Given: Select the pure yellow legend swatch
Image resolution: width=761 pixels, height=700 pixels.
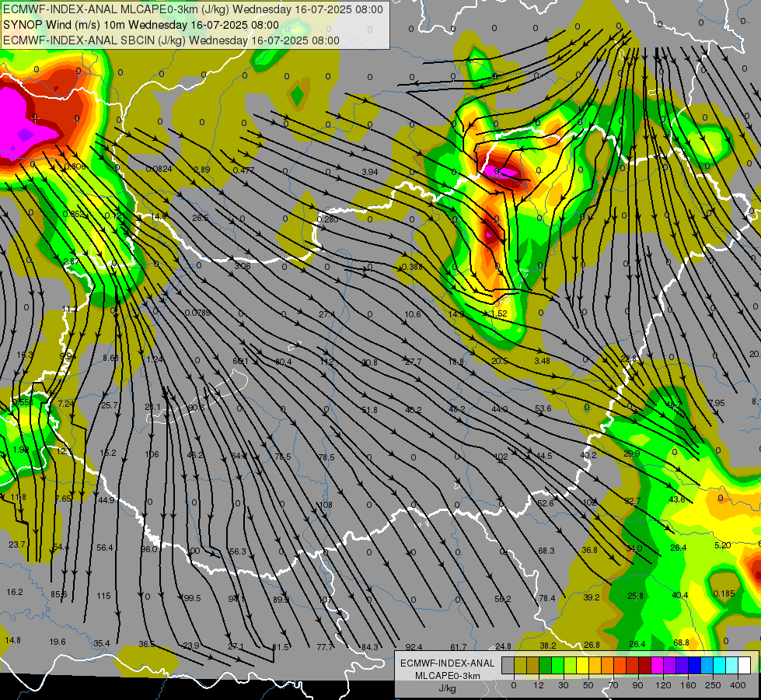Looking at the screenshot, I should click(x=583, y=666).
